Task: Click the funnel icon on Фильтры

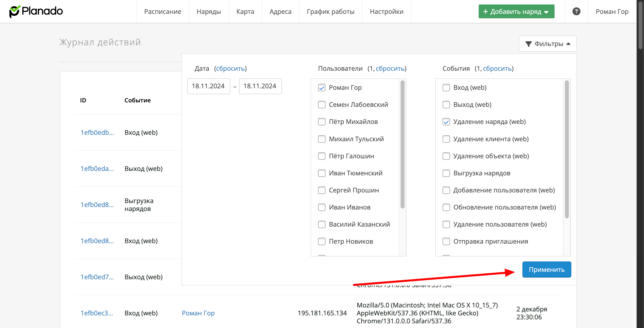Action: point(528,44)
